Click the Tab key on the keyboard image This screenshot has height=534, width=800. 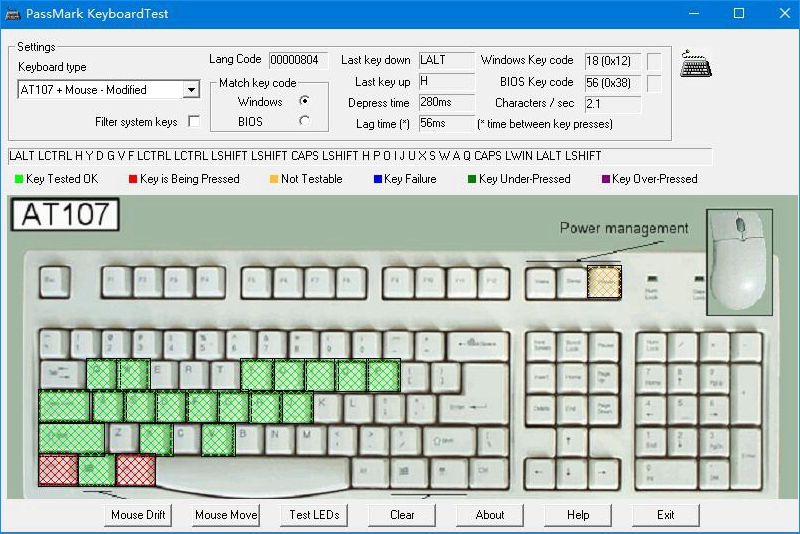click(62, 375)
